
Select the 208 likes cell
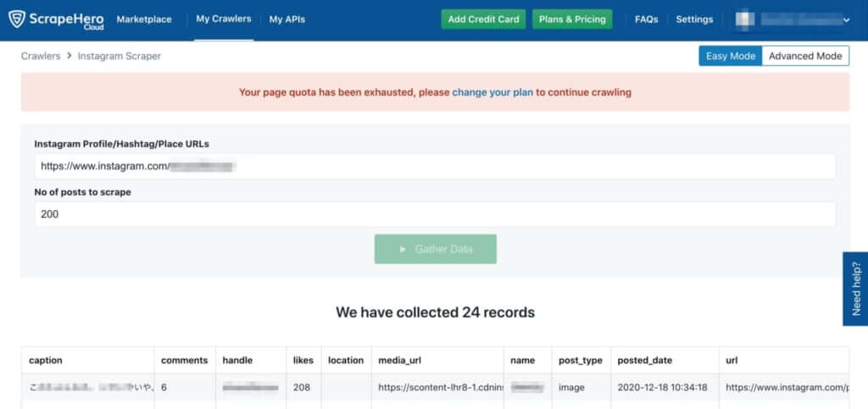coord(303,388)
